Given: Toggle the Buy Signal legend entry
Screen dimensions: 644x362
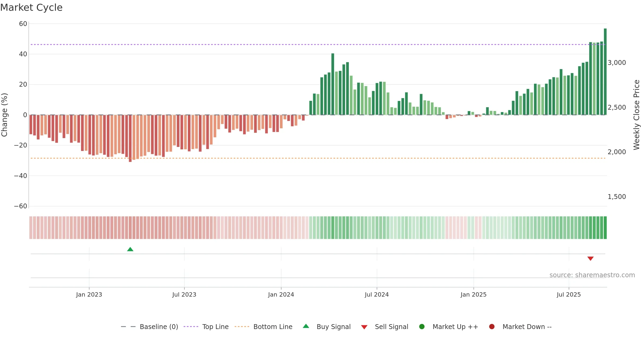Looking at the screenshot, I should [x=327, y=327].
